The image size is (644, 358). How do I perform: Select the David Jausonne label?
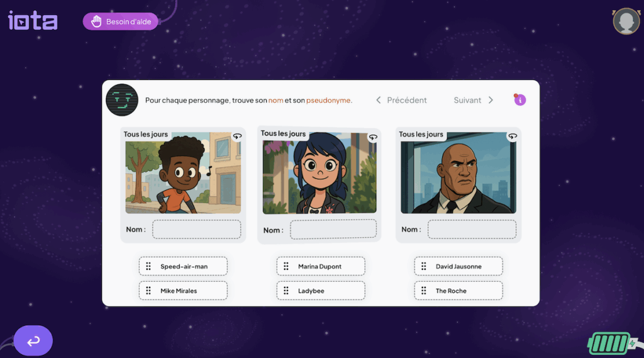pyautogui.click(x=458, y=266)
